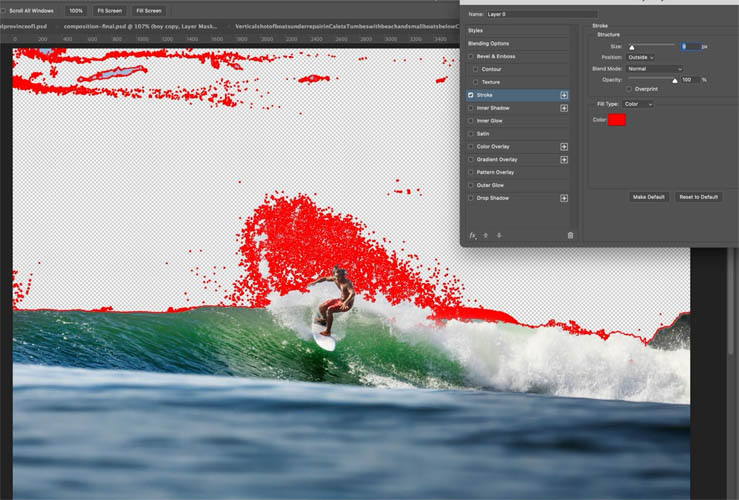This screenshot has width=739, height=500.
Task: Enable Bevel & Emboss checkbox
Action: point(470,57)
